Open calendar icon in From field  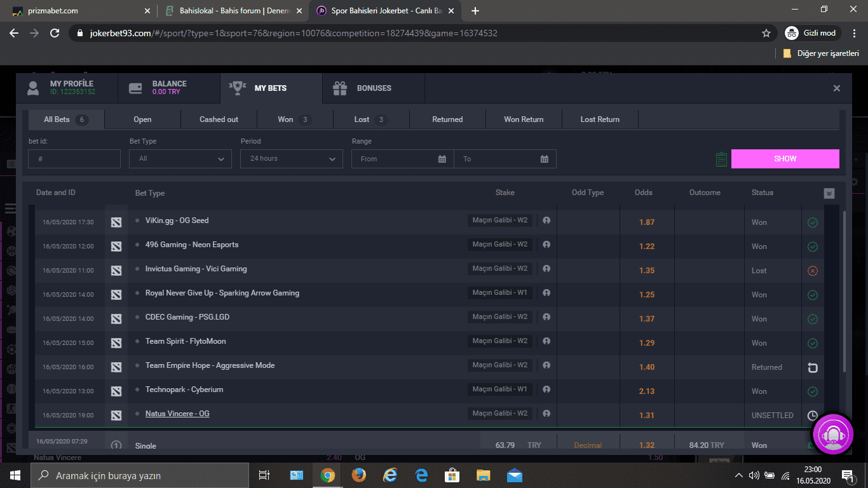point(442,159)
